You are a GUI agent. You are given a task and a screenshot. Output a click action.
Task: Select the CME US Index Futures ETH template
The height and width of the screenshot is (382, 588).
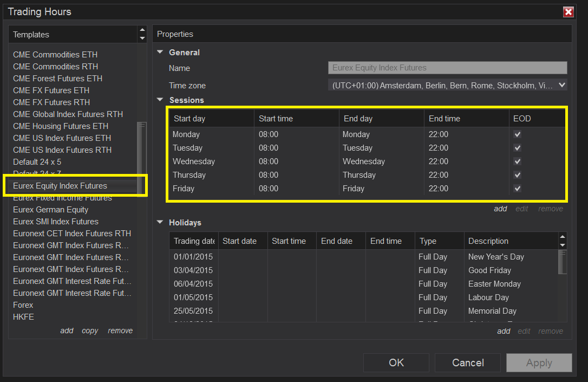click(x=73, y=138)
